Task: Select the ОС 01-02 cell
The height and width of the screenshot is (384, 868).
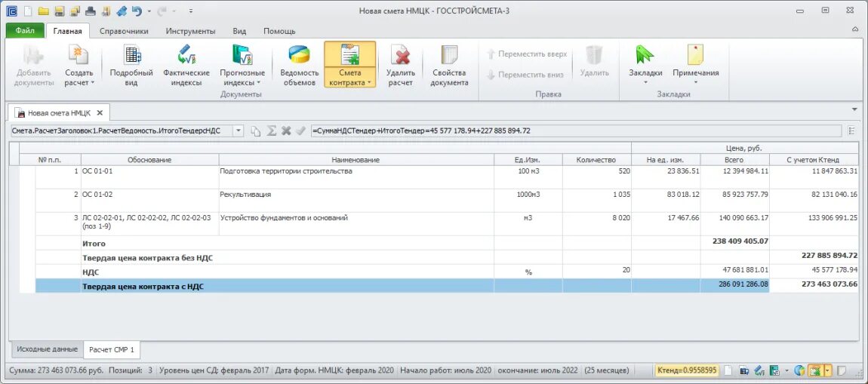Action: (x=149, y=201)
